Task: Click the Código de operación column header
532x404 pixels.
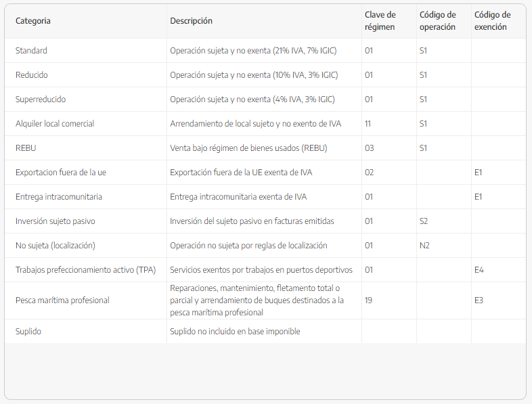Action: coord(438,21)
